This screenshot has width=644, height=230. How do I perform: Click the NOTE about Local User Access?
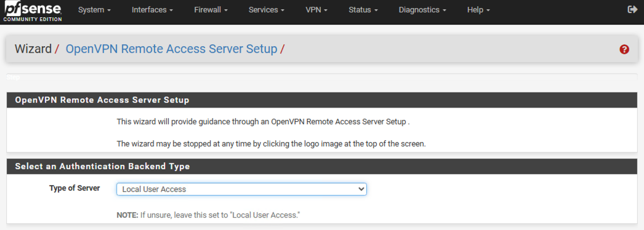pos(208,215)
